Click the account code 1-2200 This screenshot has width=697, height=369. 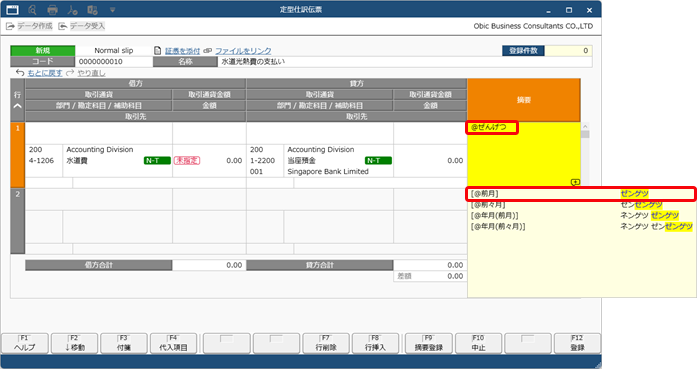(x=262, y=160)
